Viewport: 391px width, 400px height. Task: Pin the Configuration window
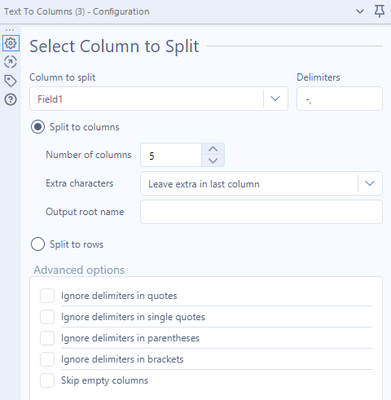[379, 12]
